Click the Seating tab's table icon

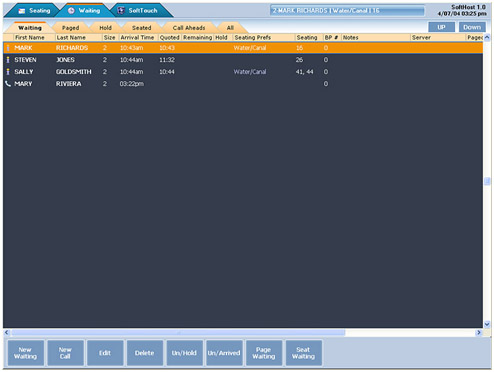(22, 11)
